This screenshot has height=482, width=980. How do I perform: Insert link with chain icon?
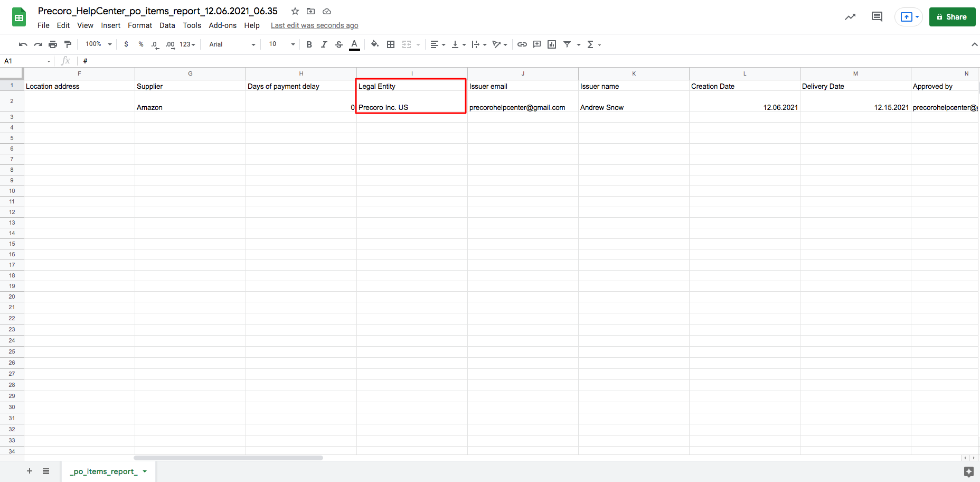pos(522,44)
